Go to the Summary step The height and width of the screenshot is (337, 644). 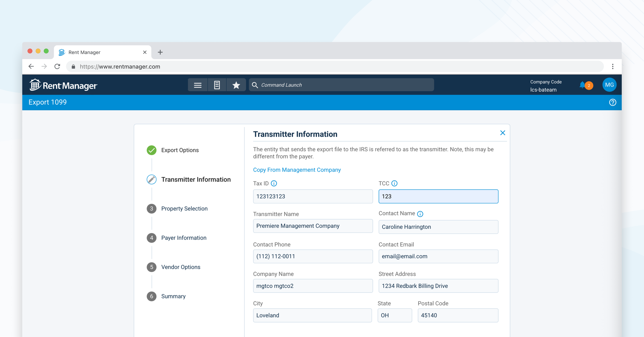pyautogui.click(x=173, y=296)
